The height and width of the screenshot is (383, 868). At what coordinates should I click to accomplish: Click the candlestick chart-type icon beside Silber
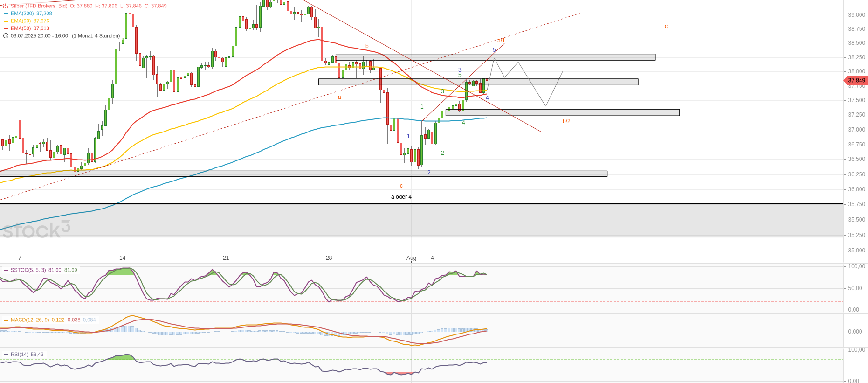[x=6, y=6]
